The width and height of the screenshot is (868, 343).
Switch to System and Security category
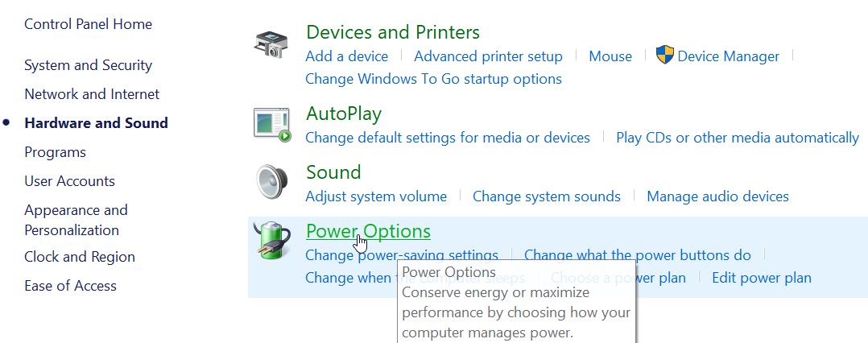pyautogui.click(x=89, y=65)
